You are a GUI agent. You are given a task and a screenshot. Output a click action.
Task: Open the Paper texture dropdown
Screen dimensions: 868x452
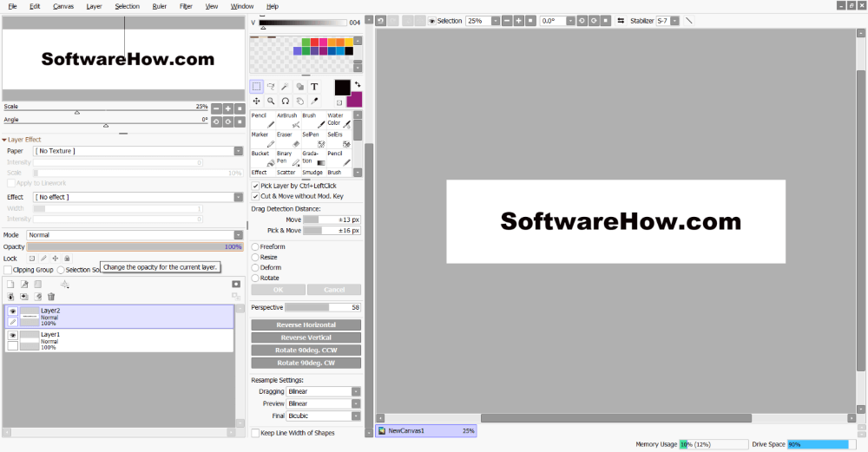point(238,151)
